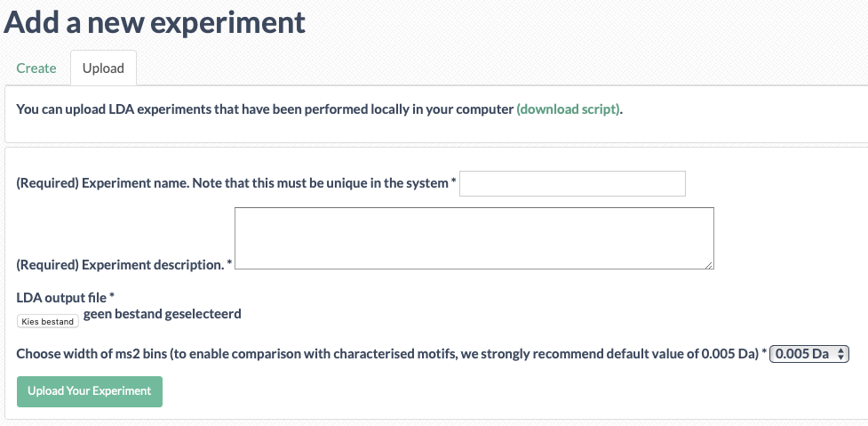Open the 0.005 Da bin width dropdown

808,353
